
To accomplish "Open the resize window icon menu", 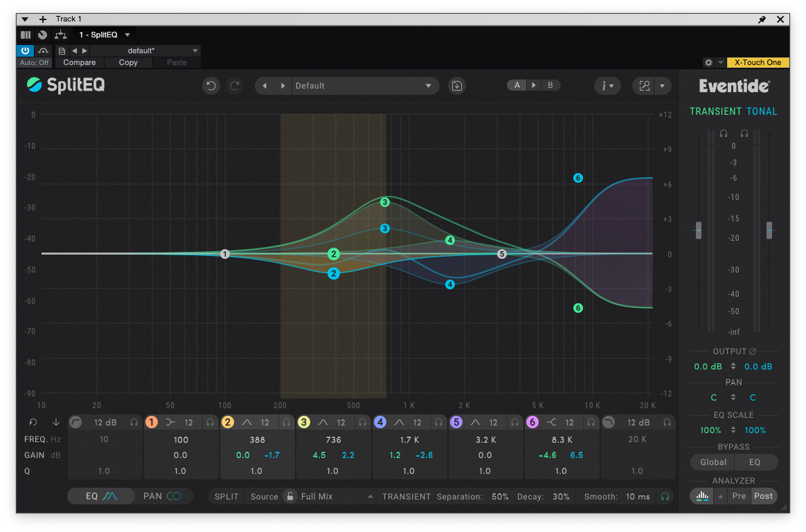I will [644, 86].
